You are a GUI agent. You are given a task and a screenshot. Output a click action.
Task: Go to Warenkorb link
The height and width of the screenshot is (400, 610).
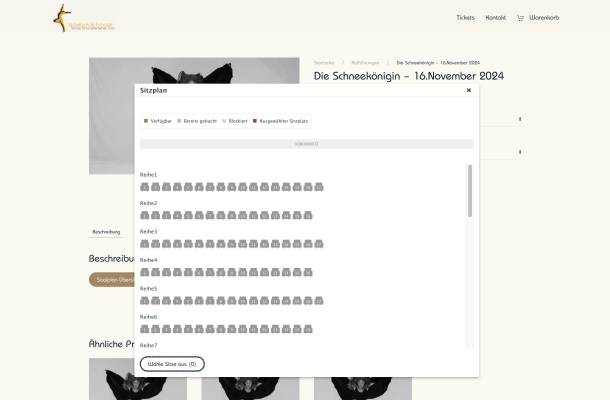tap(544, 18)
